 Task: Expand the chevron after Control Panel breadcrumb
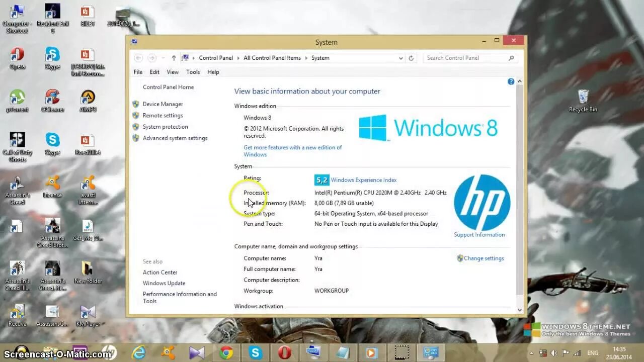coord(238,58)
